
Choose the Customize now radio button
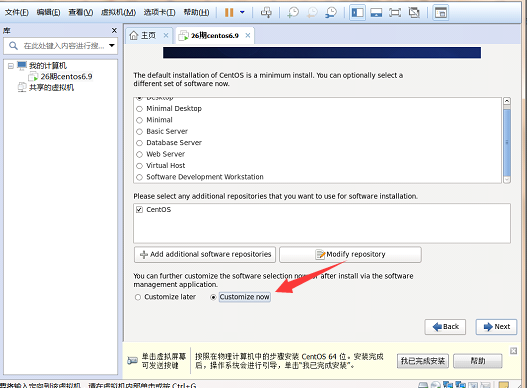pos(213,297)
